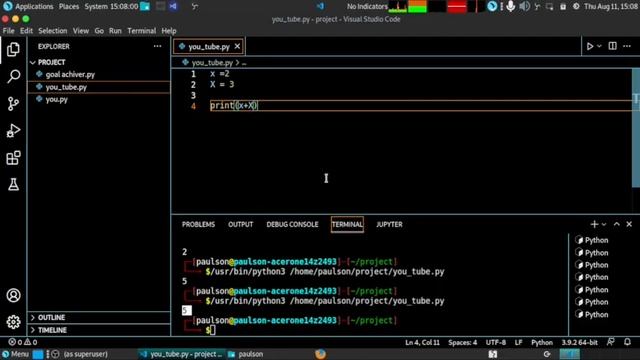Open Explorer Views and More Actions ellipsis
Screen dimensions: 640x360
coord(157,46)
